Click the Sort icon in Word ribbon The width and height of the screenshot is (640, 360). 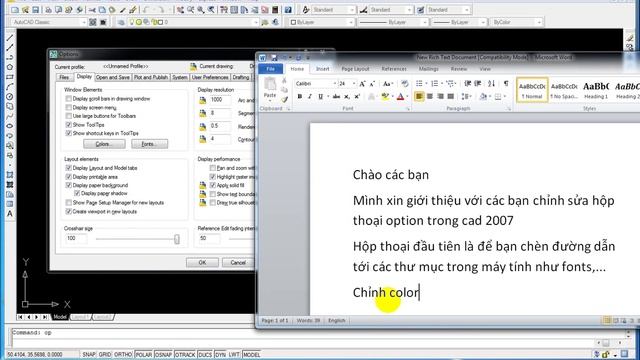click(491, 84)
